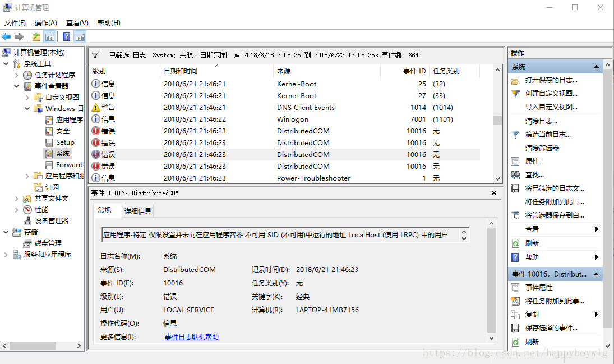Select 服务和应用程序 in the tree

point(47,255)
